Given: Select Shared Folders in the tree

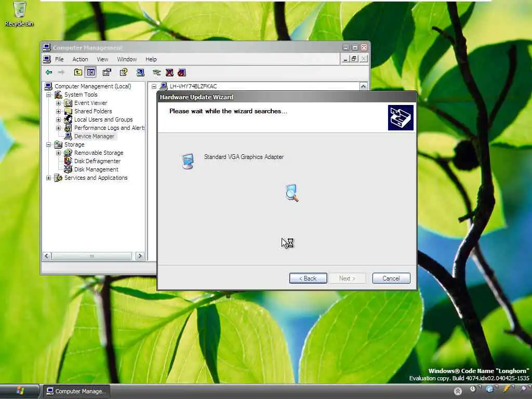Looking at the screenshot, I should coord(93,111).
